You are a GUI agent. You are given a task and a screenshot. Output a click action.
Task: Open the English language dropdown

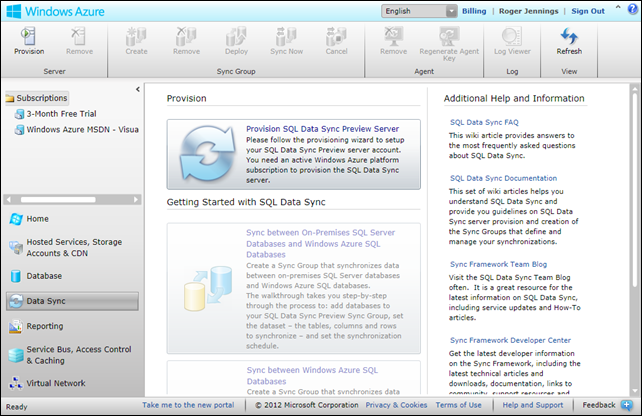[419, 11]
